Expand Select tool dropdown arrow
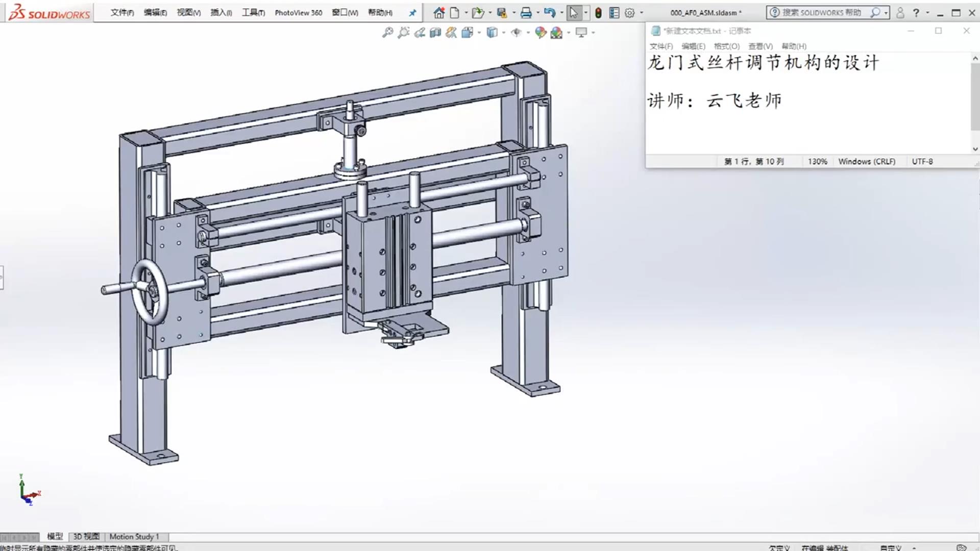 [x=585, y=13]
